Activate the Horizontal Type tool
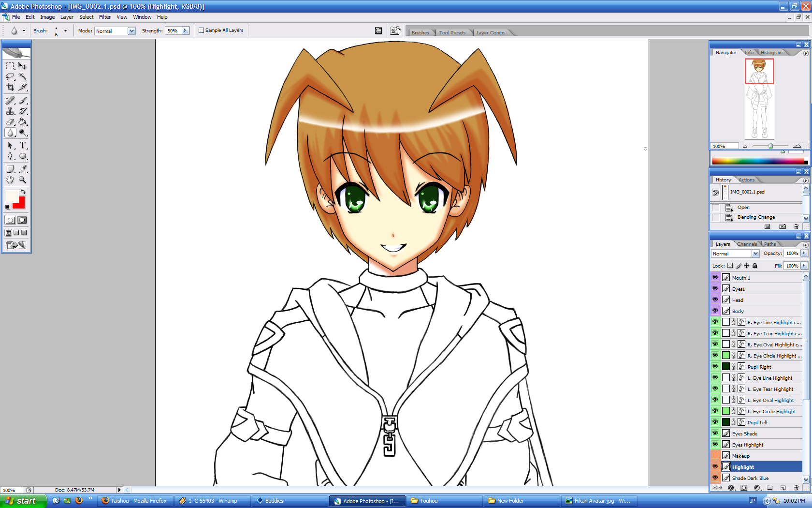The image size is (812, 508). point(23,145)
